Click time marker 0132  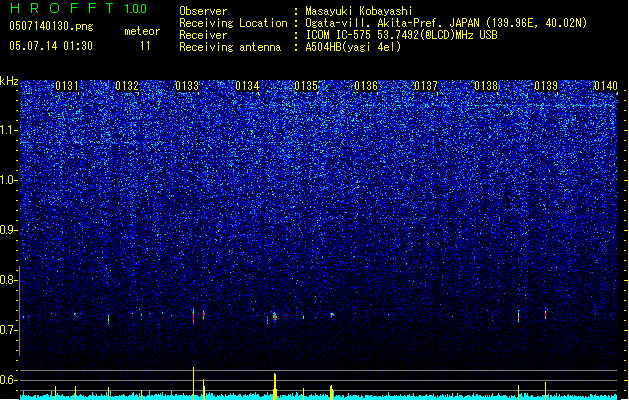click(x=127, y=86)
